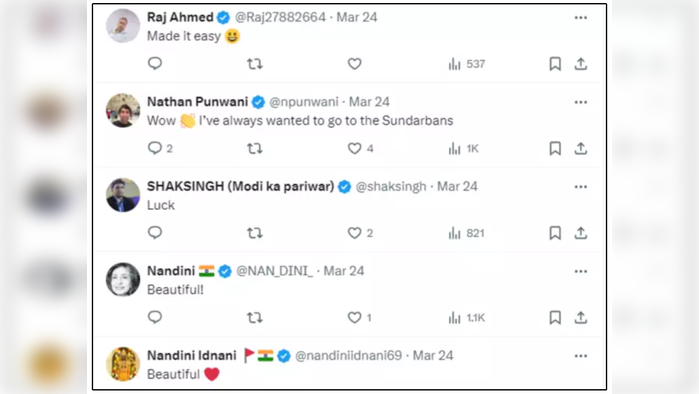
Task: Open Nandini Idnani's display name link
Action: 192,356
